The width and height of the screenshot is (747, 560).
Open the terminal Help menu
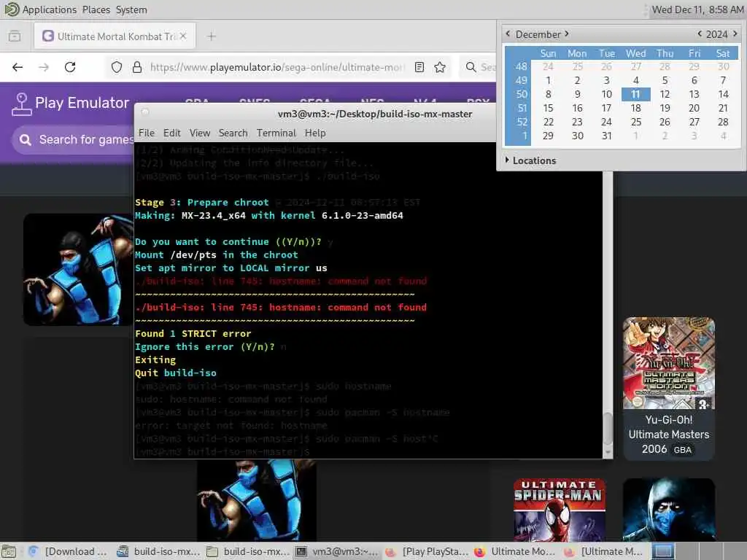point(315,133)
